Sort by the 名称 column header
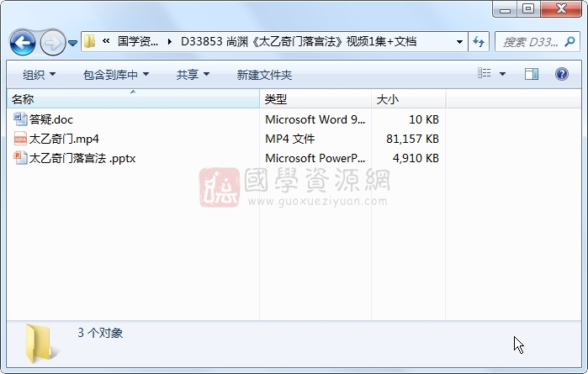 pyautogui.click(x=133, y=99)
